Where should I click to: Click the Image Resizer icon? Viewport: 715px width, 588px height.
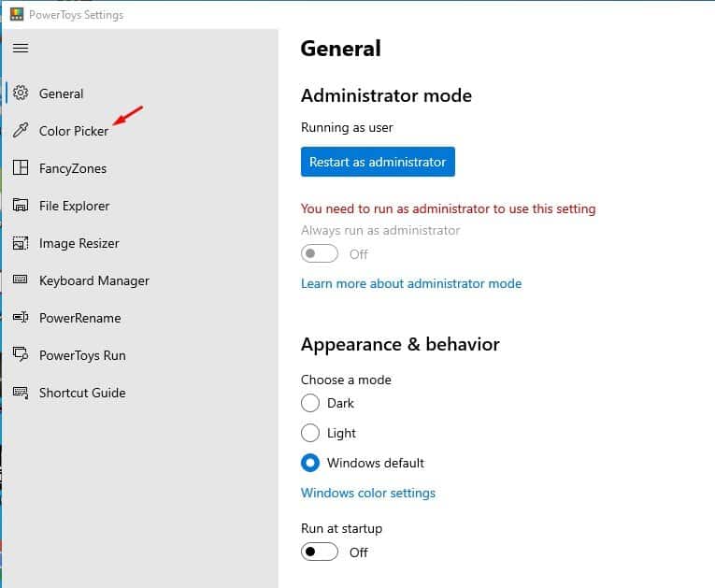(x=20, y=243)
